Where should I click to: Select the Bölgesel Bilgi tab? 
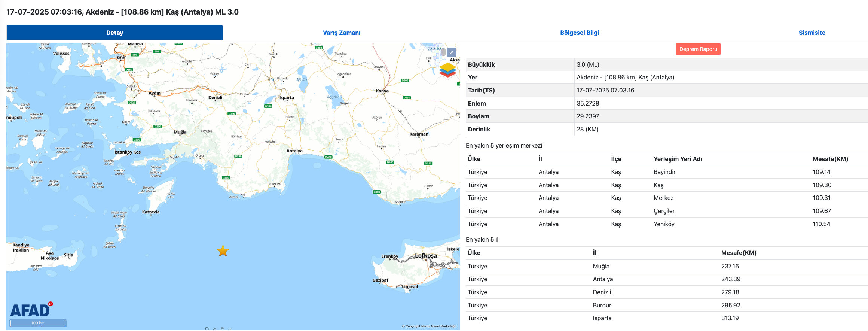(579, 33)
